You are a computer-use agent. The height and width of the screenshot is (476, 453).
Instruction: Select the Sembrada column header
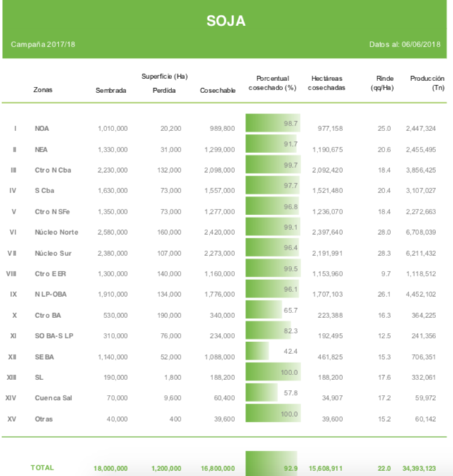111,90
